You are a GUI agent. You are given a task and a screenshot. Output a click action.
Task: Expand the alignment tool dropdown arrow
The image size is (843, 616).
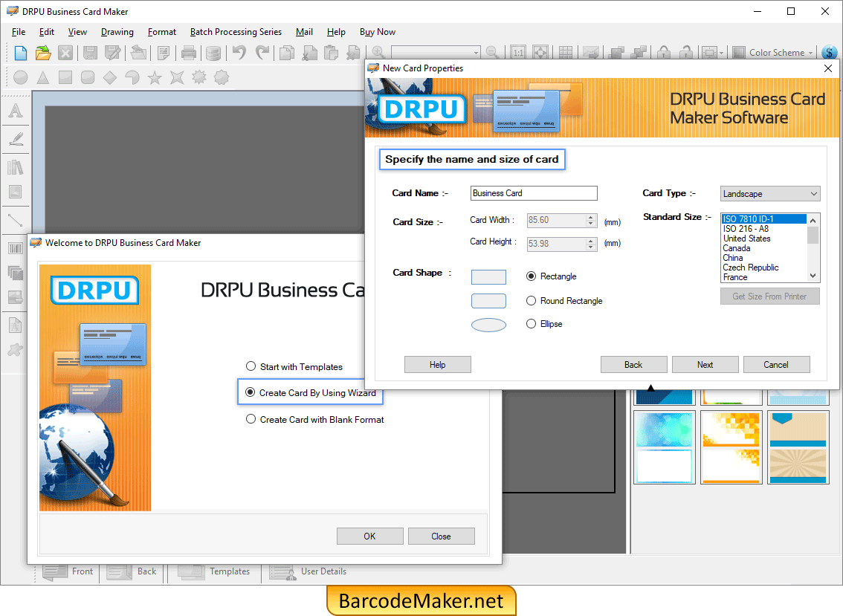click(721, 53)
